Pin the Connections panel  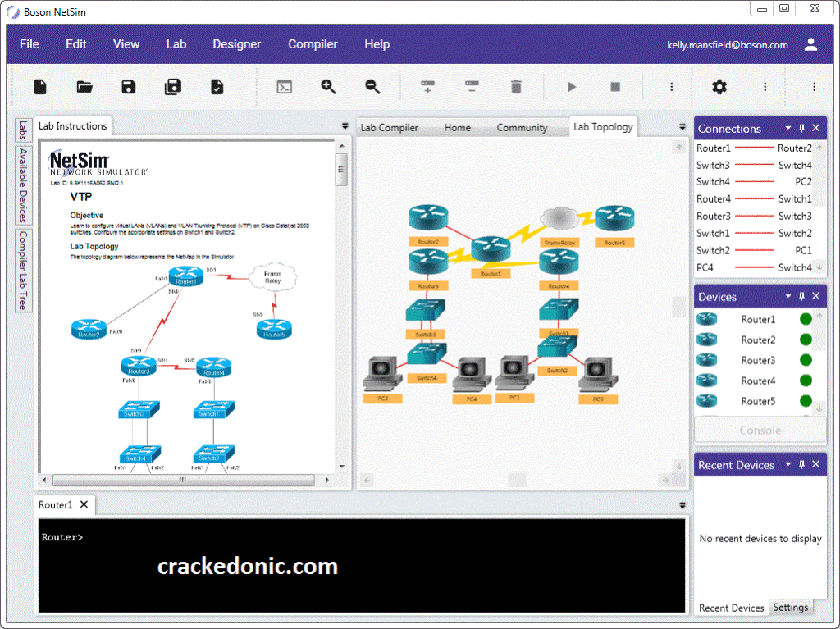[x=802, y=128]
